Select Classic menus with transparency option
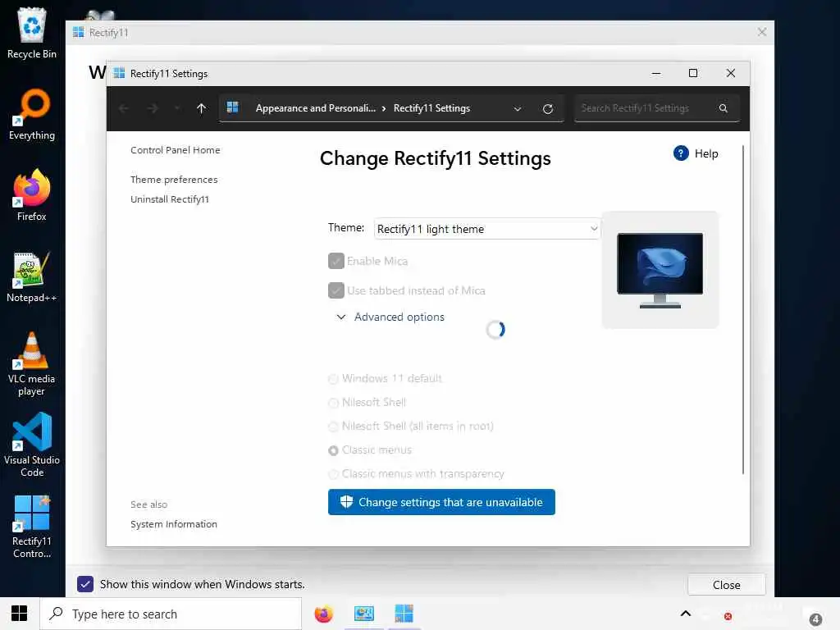Viewport: 840px width, 630px height. [x=333, y=474]
